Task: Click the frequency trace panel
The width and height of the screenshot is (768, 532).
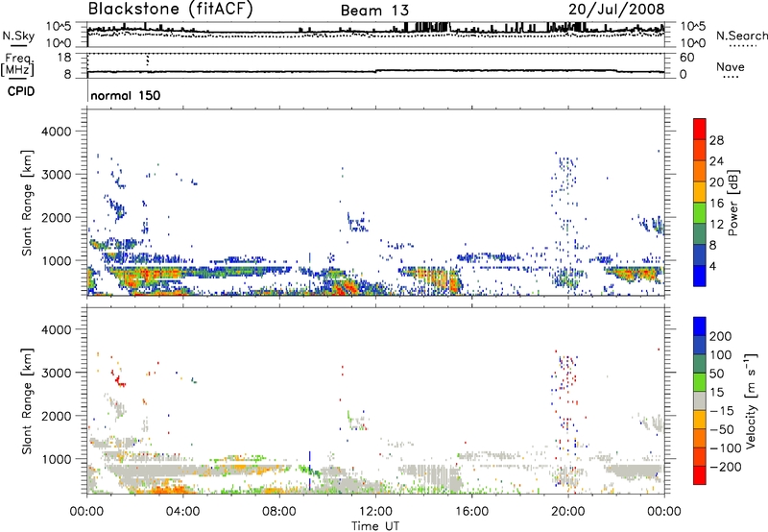Action: [x=375, y=65]
